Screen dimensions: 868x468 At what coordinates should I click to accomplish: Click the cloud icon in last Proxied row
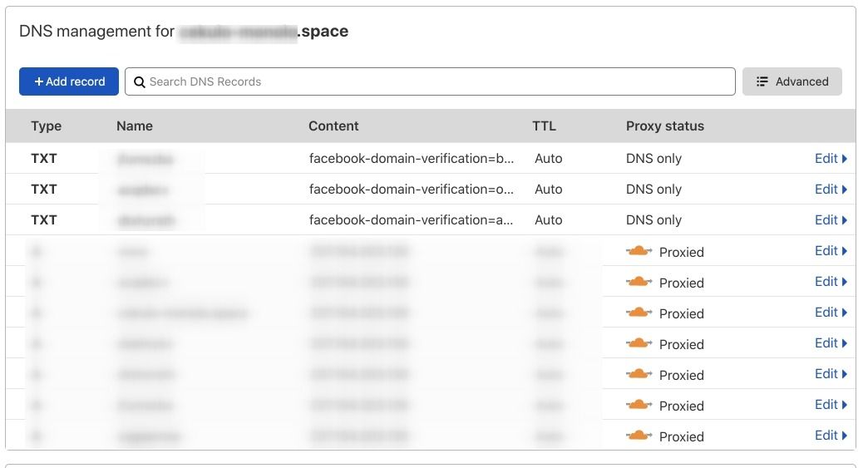[639, 436]
